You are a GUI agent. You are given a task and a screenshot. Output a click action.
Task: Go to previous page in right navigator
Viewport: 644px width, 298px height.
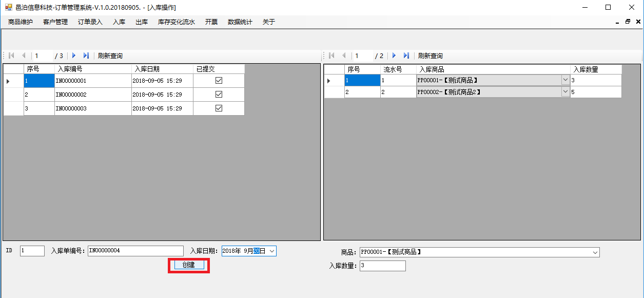(x=343, y=55)
